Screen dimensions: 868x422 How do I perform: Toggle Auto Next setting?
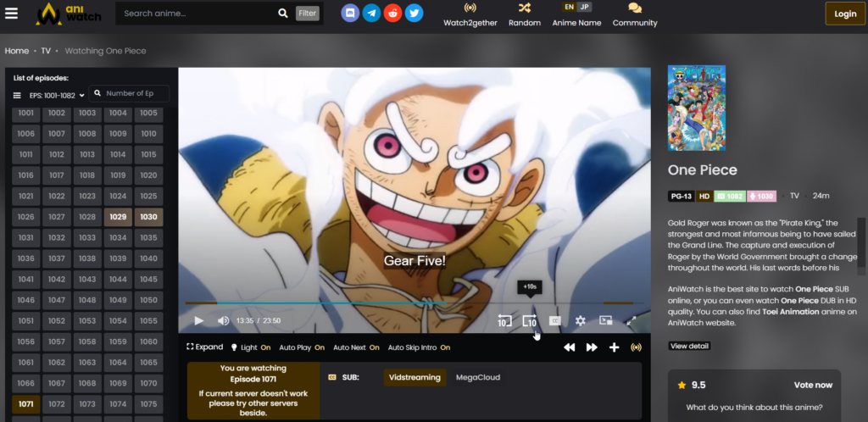(356, 347)
